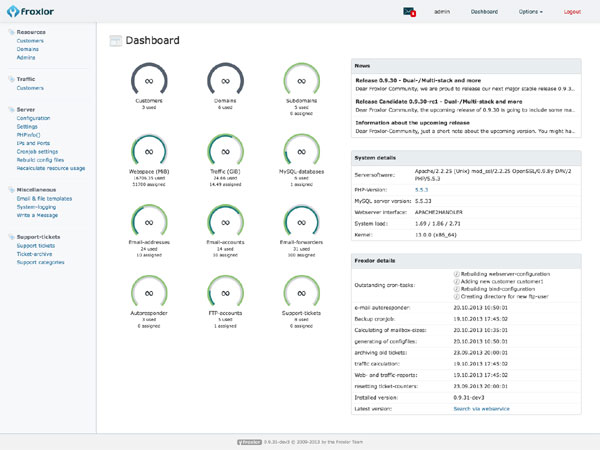The image size is (600, 450).
Task: Click the News panel header
Action: coord(466,66)
